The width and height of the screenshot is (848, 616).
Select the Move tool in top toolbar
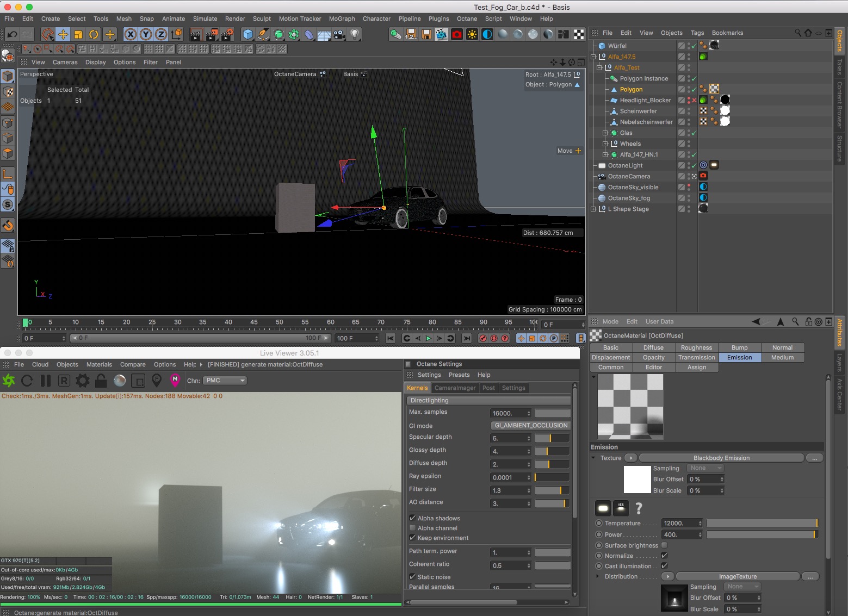[x=63, y=34]
